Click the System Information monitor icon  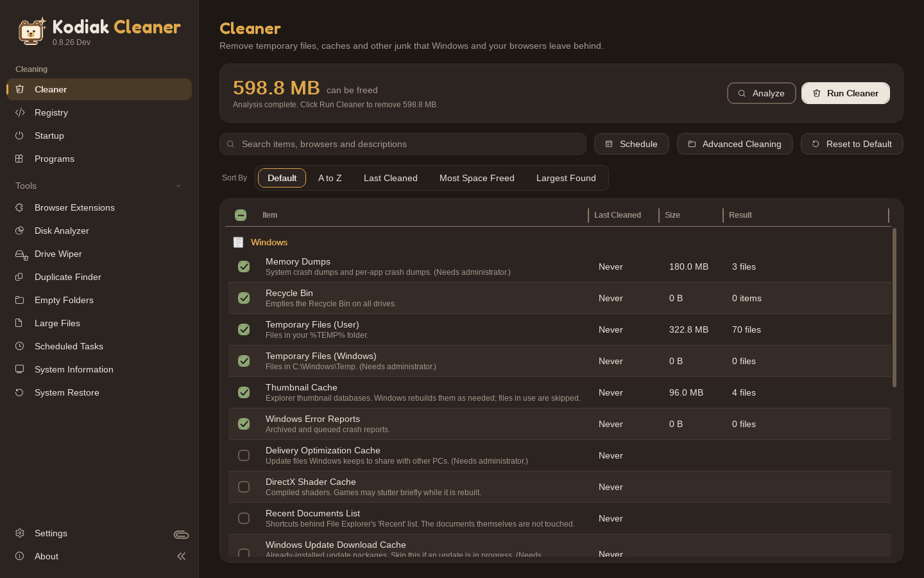[x=20, y=369]
